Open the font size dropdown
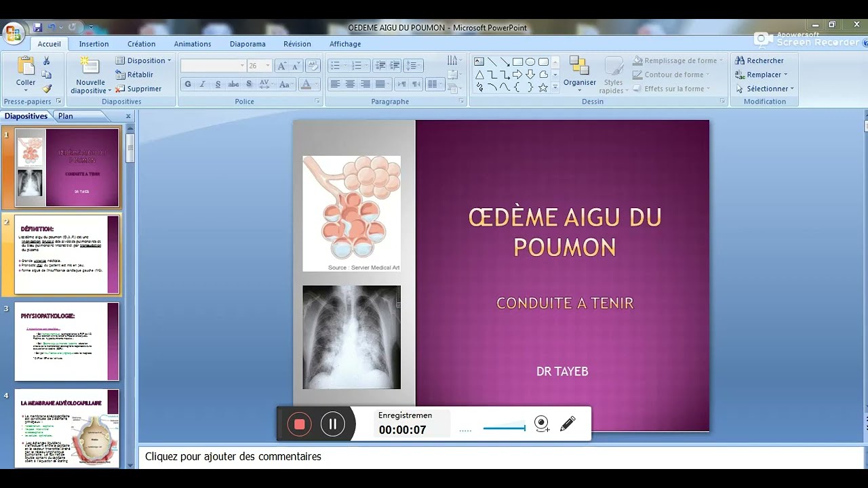The height and width of the screenshot is (488, 868). click(x=268, y=66)
